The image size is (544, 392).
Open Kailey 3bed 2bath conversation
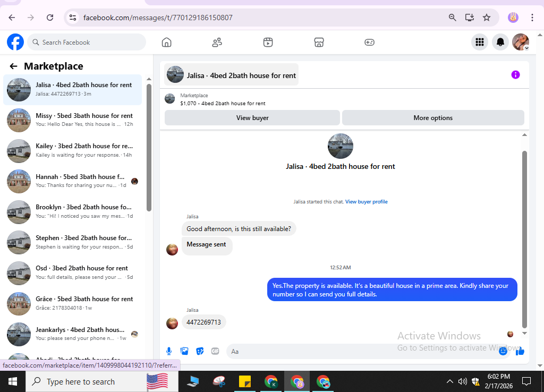click(72, 150)
